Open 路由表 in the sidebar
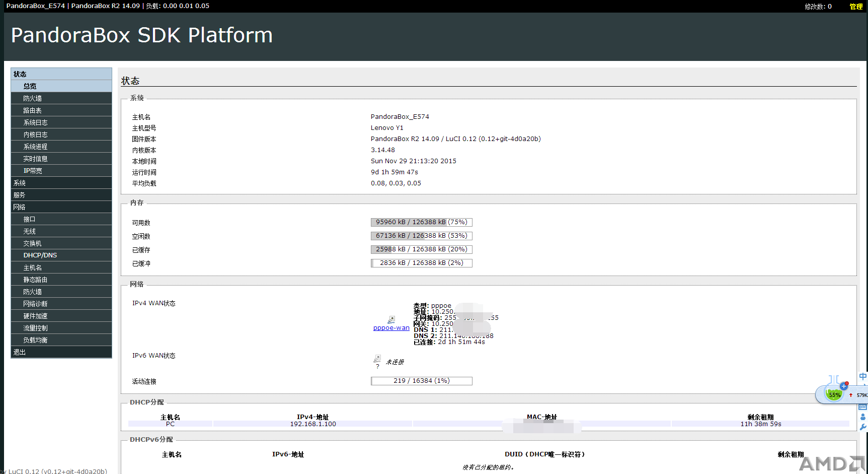Image resolution: width=868 pixels, height=474 pixels. [61, 110]
